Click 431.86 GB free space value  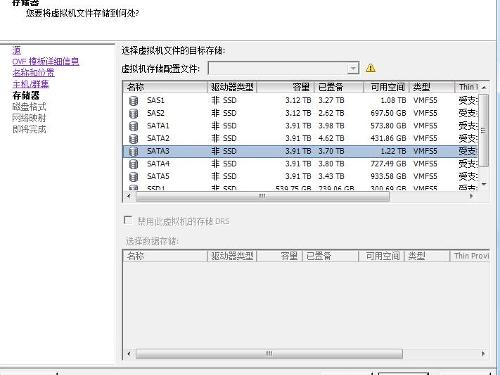point(388,138)
